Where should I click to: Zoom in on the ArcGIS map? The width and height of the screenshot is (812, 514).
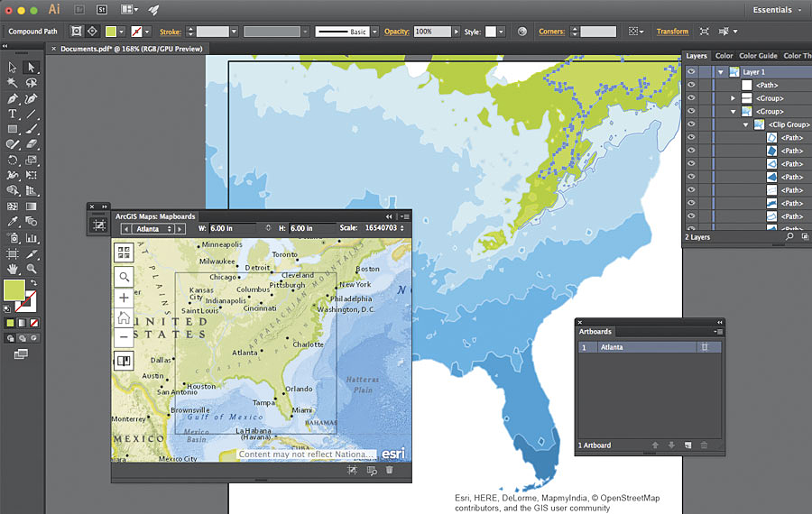(x=125, y=298)
